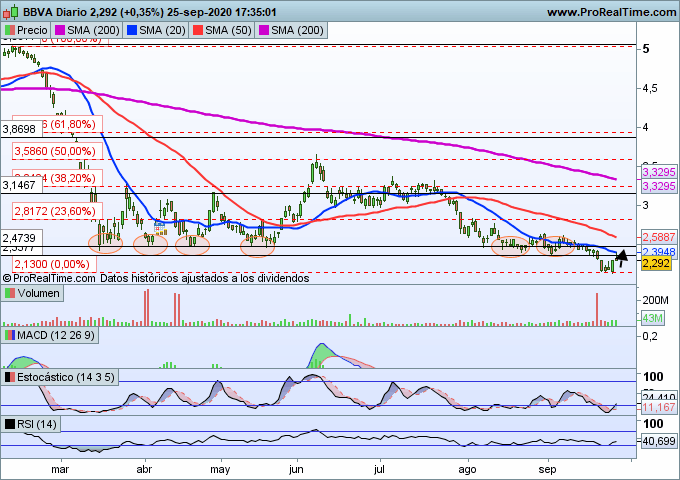This screenshot has width=680, height=480.
Task: Click the red swatch of SMA (50)
Action: [198, 30]
